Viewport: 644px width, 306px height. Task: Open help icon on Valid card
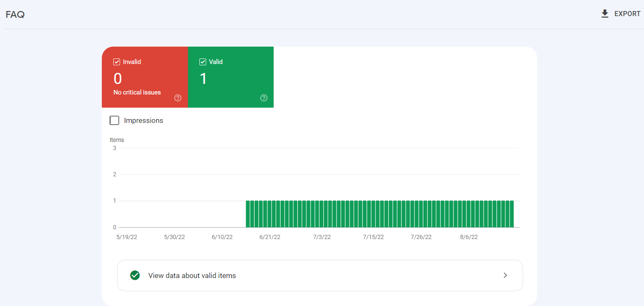click(264, 98)
